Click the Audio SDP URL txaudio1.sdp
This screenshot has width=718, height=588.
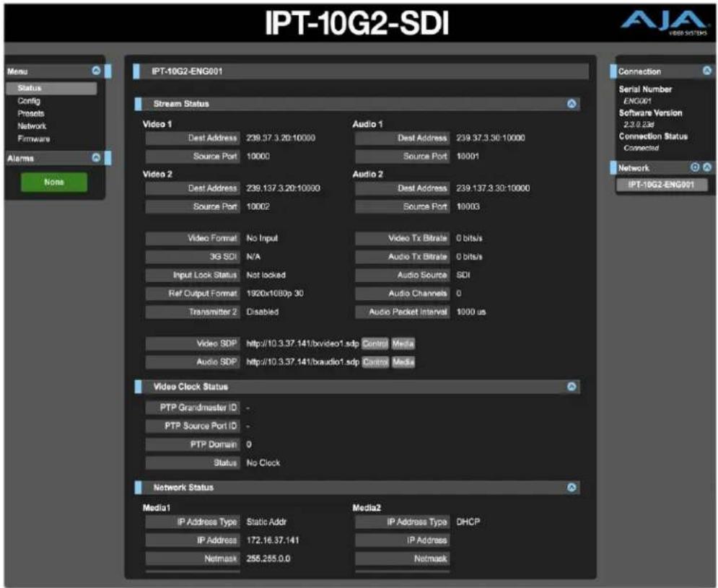tap(302, 361)
